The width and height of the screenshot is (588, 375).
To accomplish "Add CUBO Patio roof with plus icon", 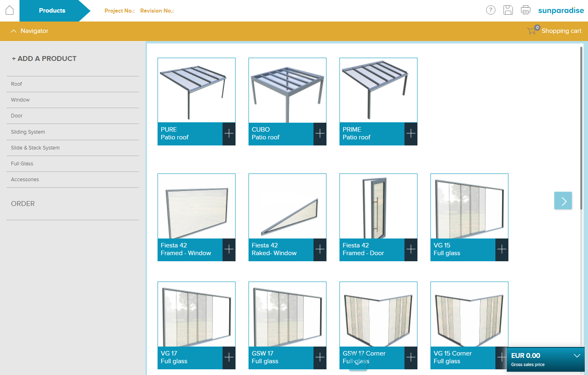I will coord(320,134).
